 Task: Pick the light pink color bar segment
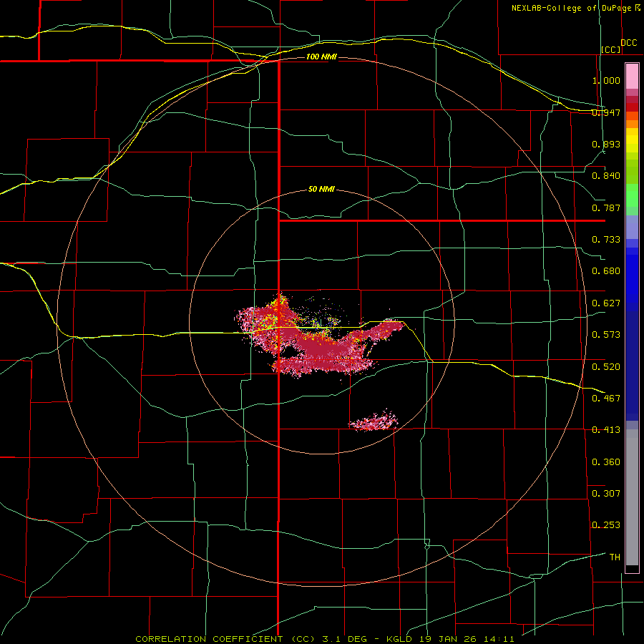tap(632, 76)
